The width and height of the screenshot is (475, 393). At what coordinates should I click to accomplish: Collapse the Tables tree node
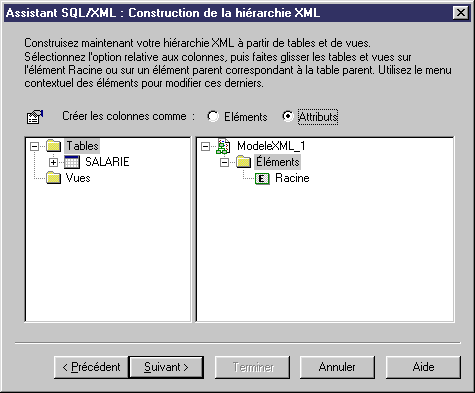[x=35, y=146]
